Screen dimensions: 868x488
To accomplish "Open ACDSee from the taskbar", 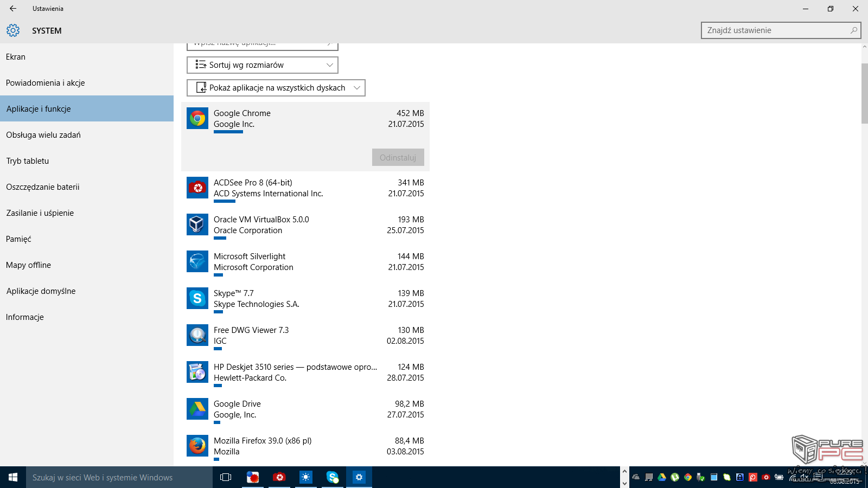I will [x=279, y=477].
